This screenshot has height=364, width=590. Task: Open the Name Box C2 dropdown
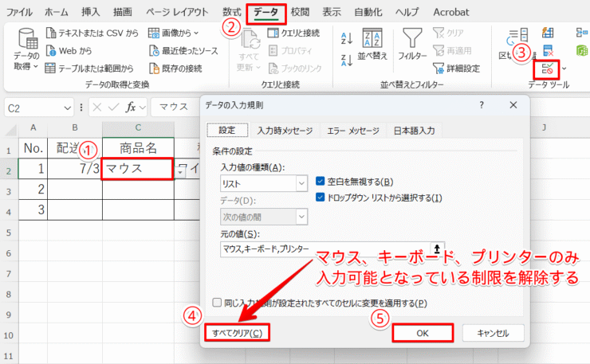[x=67, y=108]
